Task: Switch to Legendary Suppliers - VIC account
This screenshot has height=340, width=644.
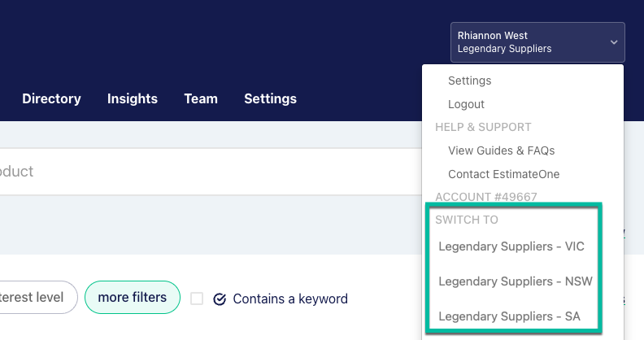Action: [511, 246]
